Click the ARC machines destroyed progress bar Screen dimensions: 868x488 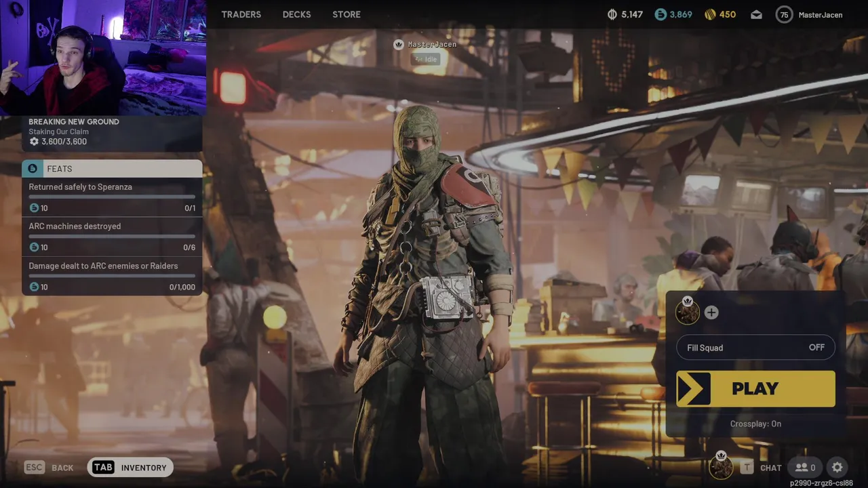point(112,237)
